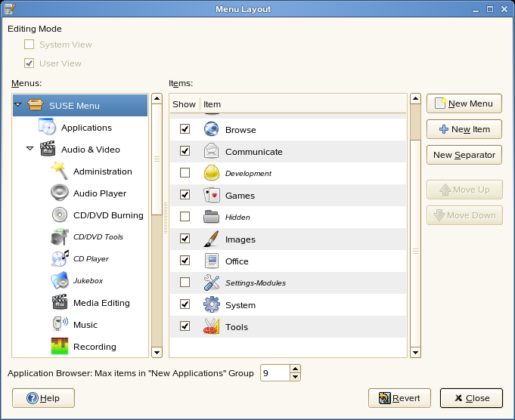Viewport: 515px width, 420px height.
Task: Increase max items with spinner up arrow
Action: pyautogui.click(x=295, y=369)
